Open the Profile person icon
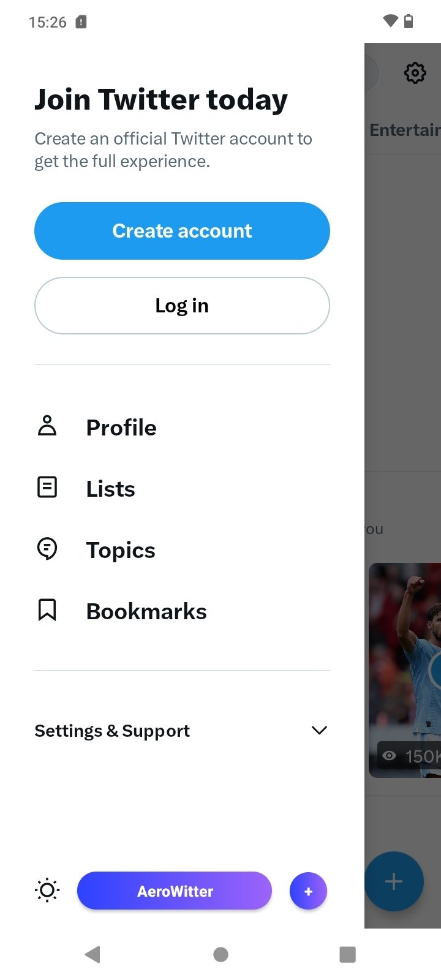Screen dimensions: 441x980 (47, 426)
